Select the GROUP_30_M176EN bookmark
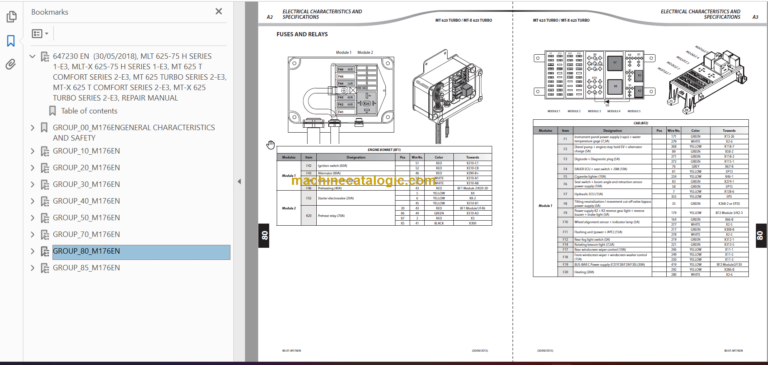Screen dimensions: 768x365 pyautogui.click(x=86, y=184)
